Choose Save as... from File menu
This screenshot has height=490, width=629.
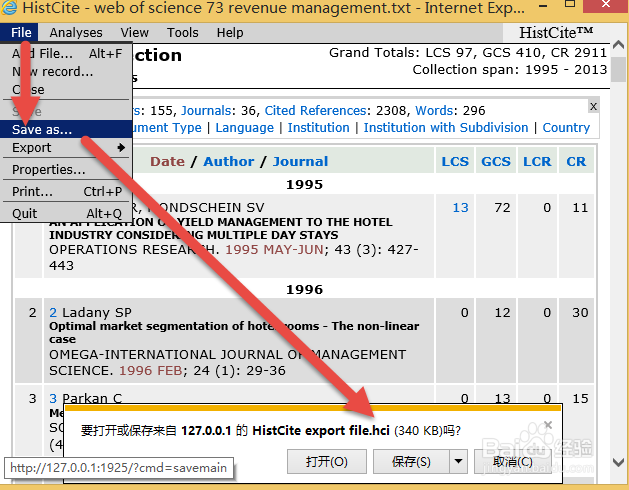pos(66,130)
